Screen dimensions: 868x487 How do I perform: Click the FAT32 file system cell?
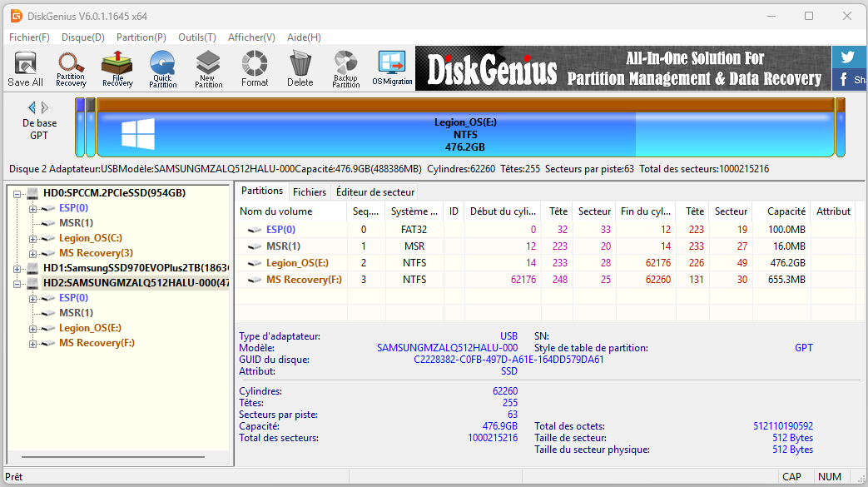point(414,230)
